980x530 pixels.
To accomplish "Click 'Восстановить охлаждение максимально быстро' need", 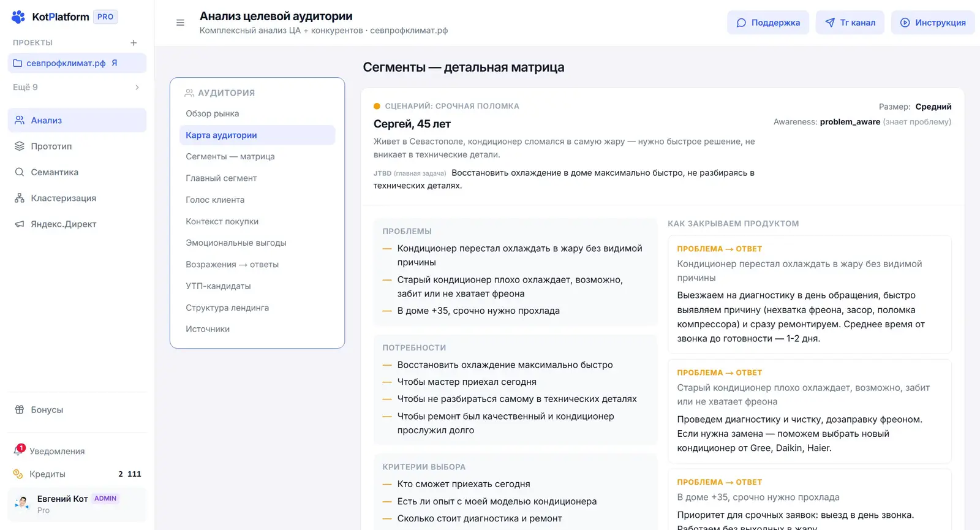I will tap(505, 365).
